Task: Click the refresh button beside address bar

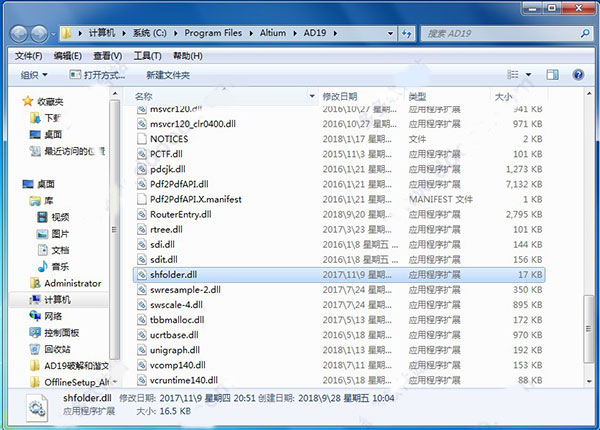Action: 406,34
